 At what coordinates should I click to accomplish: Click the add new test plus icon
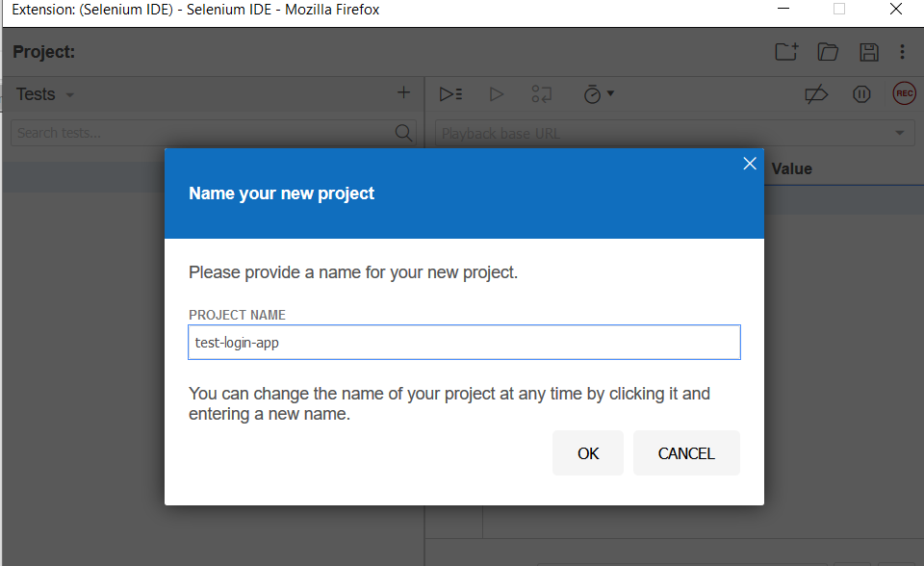[x=404, y=92]
